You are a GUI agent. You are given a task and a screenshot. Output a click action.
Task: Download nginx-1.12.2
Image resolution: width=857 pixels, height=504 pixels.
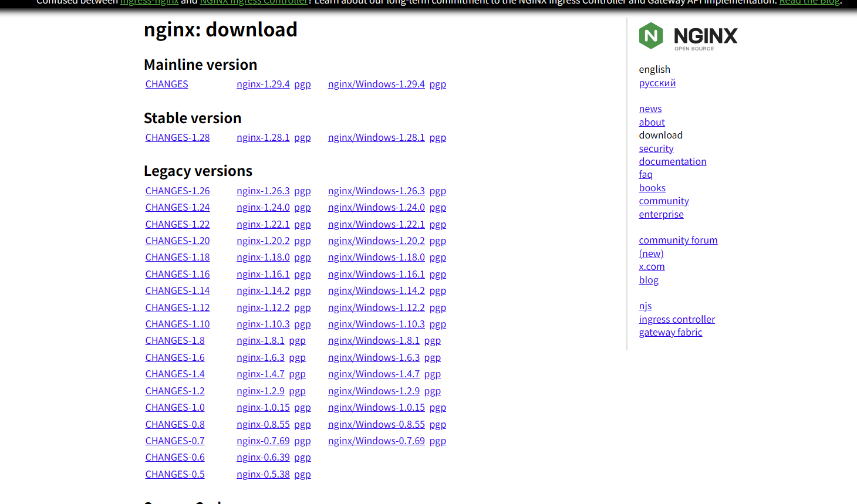tap(263, 308)
